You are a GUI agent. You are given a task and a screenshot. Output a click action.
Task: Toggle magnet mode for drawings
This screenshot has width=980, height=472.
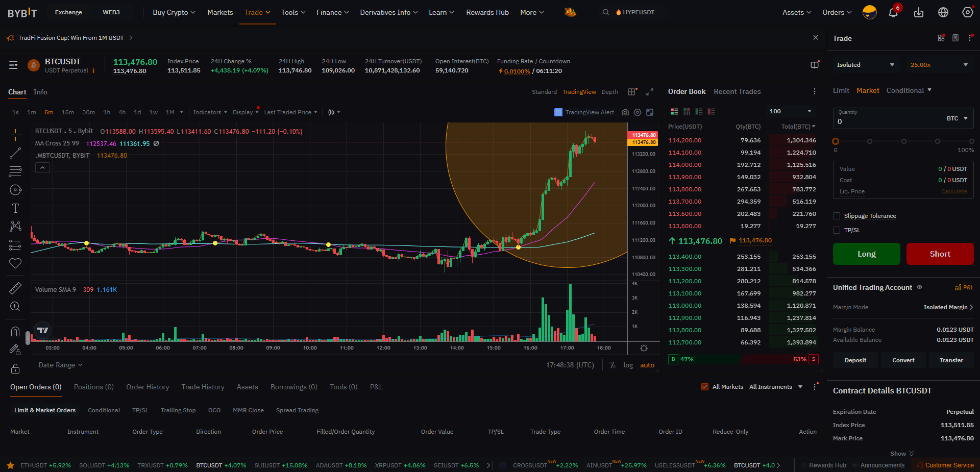15,332
